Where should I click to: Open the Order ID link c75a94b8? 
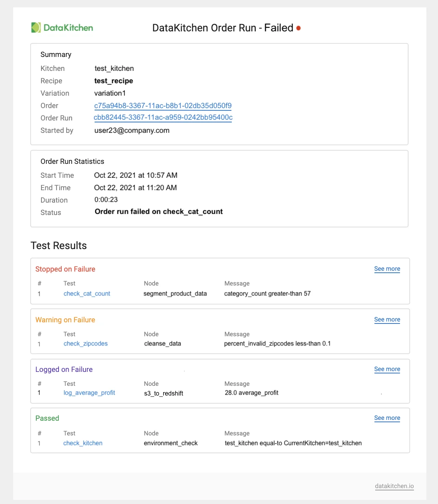[163, 106]
